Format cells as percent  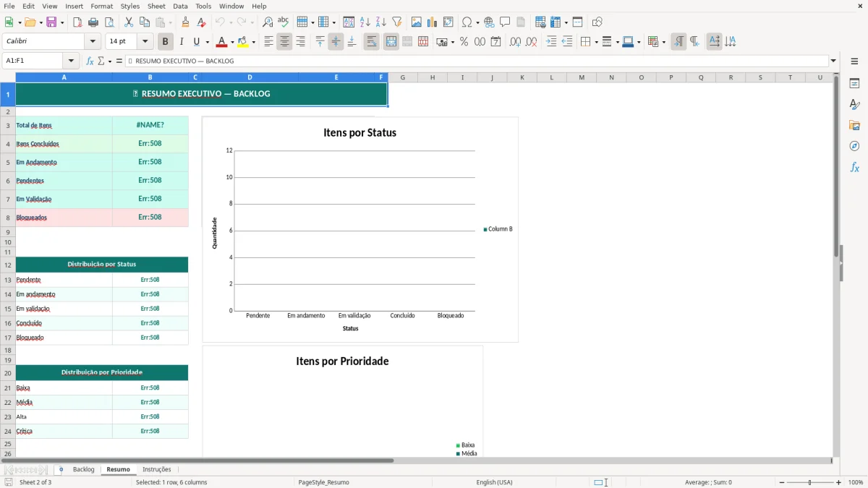[x=464, y=42]
